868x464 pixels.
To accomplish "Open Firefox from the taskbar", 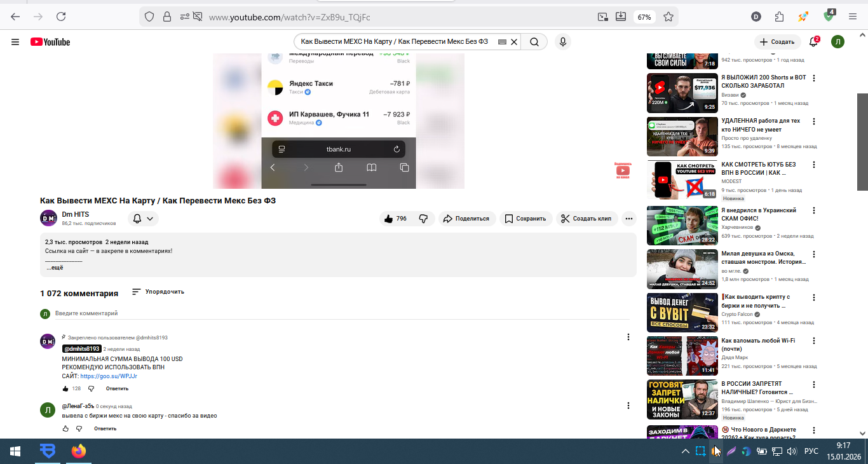I will pos(79,451).
